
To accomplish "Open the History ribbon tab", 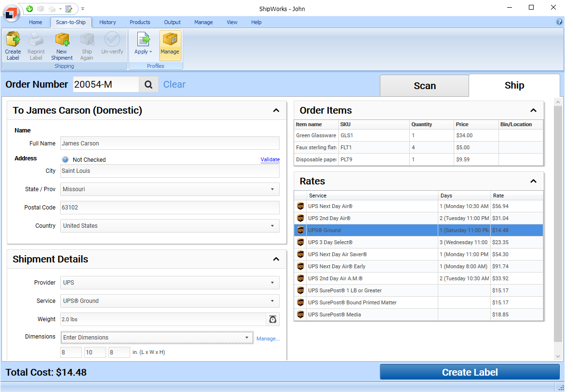I will point(108,22).
